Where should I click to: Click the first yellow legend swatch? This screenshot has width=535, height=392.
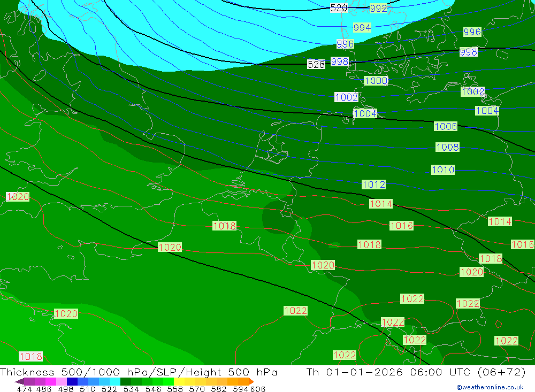[x=179, y=381]
